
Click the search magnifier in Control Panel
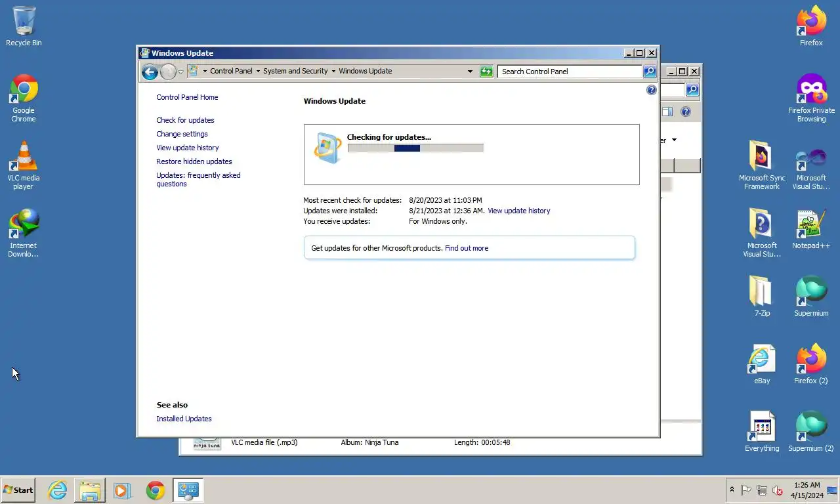click(650, 72)
